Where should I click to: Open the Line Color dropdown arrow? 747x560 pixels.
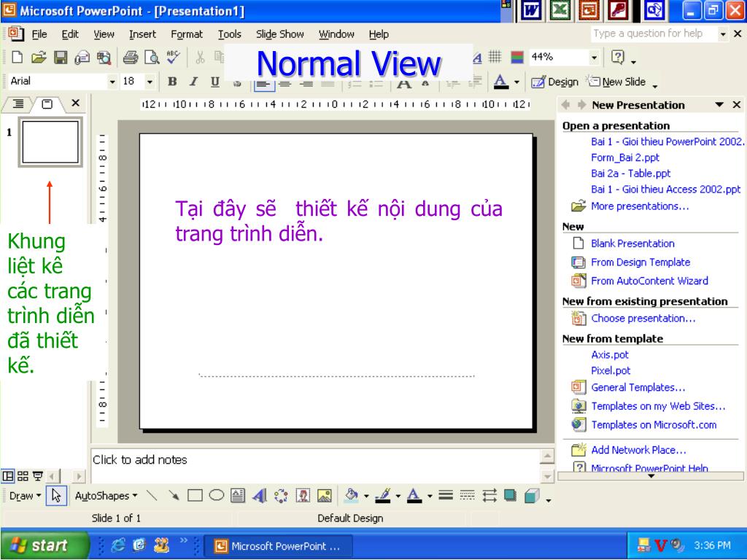(398, 496)
